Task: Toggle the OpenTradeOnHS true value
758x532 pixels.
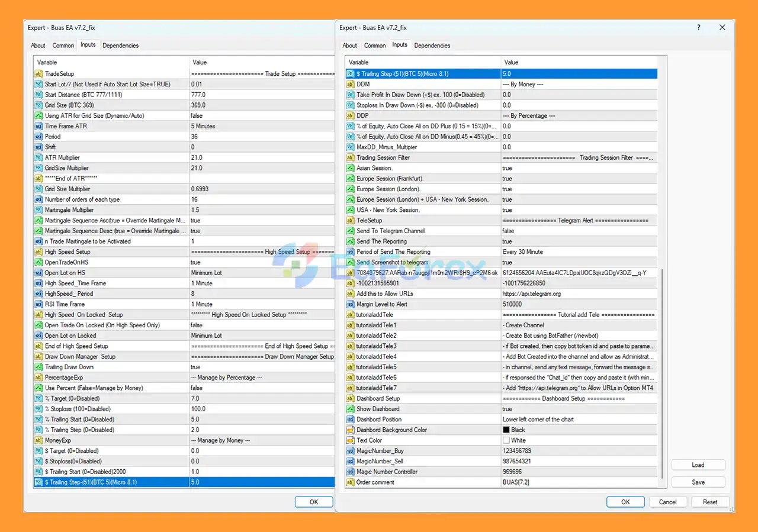Action: [x=195, y=262]
